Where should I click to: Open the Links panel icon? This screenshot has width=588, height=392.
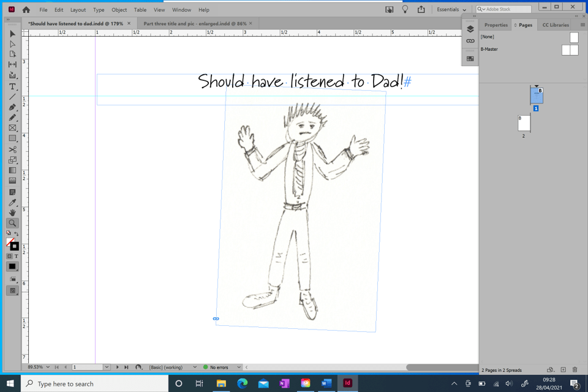[470, 41]
